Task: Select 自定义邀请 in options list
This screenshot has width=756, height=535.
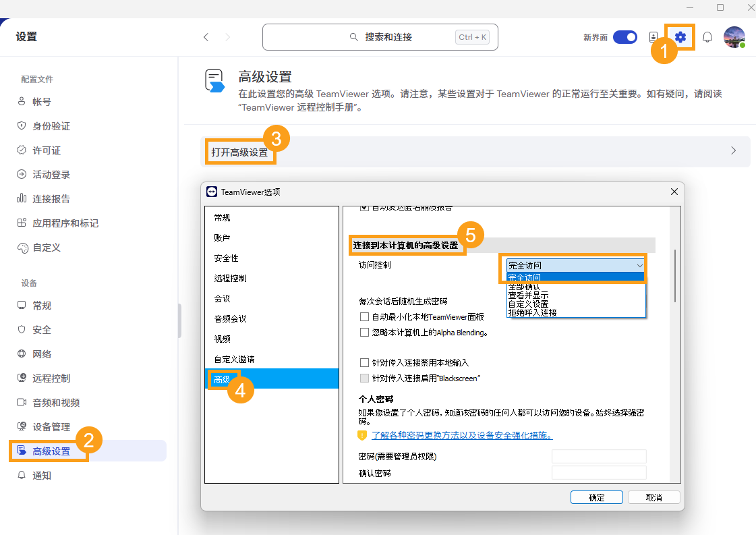Action: pos(272,360)
